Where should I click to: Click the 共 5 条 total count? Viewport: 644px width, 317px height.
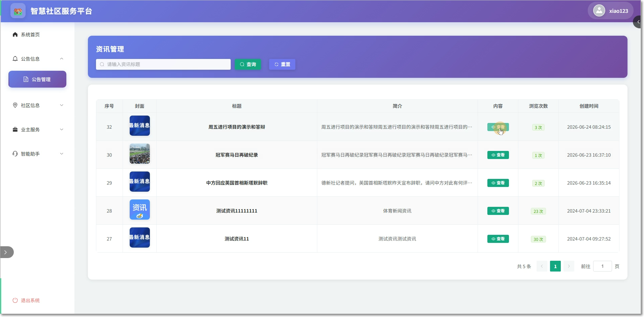[524, 266]
